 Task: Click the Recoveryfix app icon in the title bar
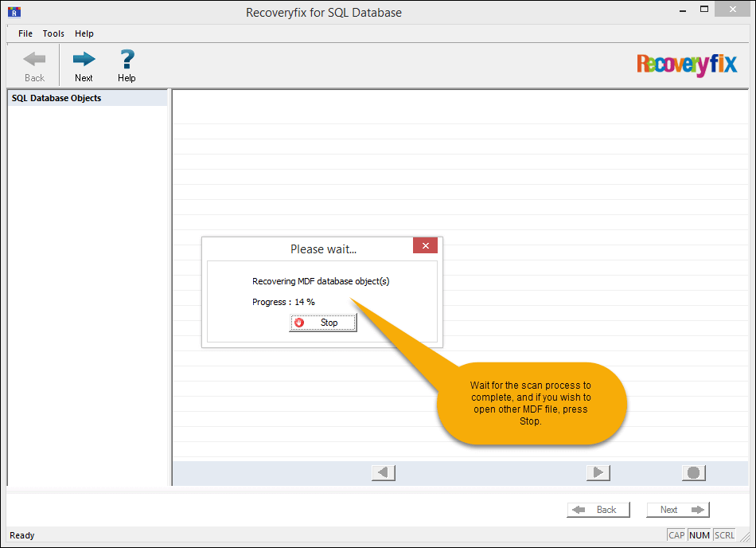[14, 12]
